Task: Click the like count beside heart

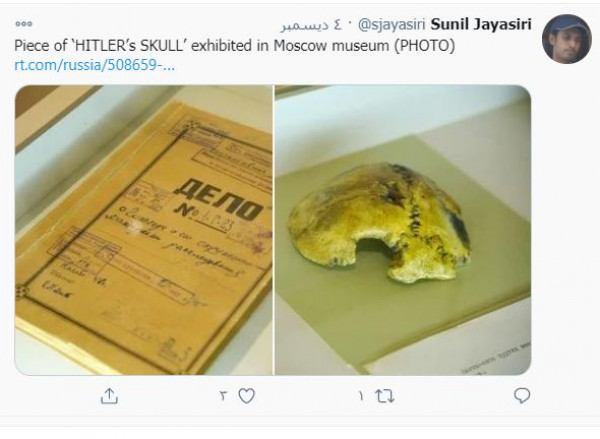Action: click(x=224, y=396)
